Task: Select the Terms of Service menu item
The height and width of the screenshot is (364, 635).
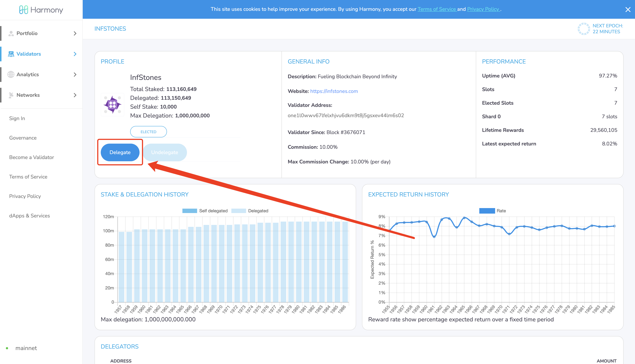Action: click(x=28, y=176)
